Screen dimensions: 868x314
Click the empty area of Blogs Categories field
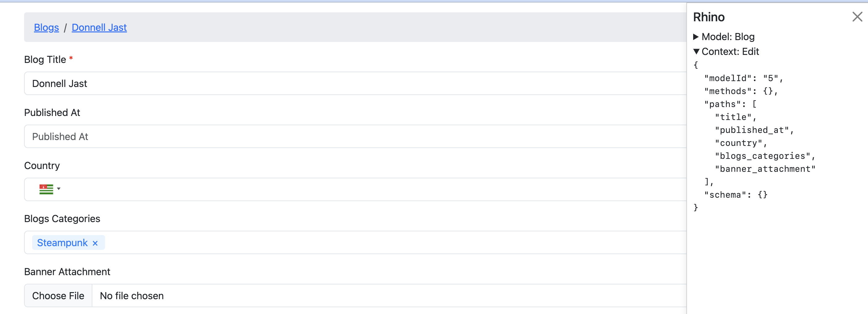pos(371,243)
